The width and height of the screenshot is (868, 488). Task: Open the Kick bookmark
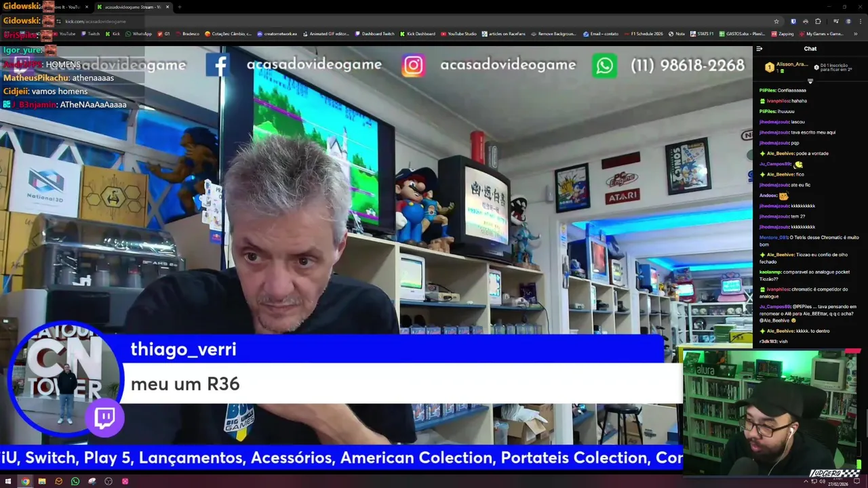[x=113, y=33]
